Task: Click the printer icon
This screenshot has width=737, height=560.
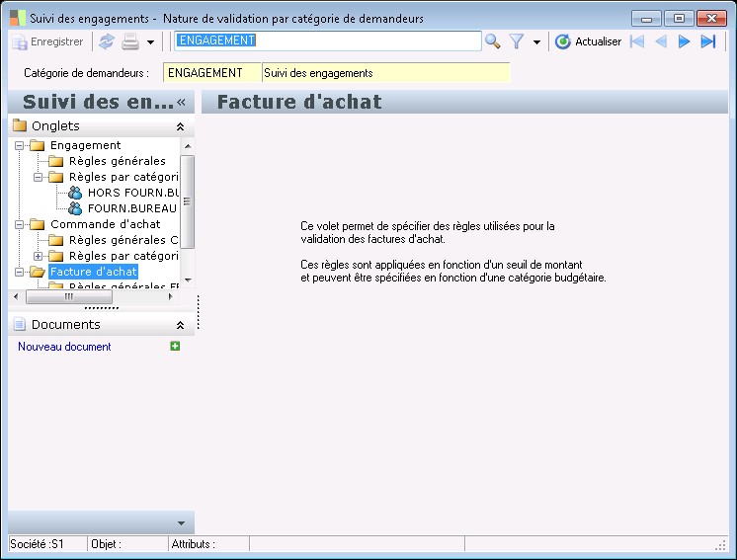Action: (130, 41)
